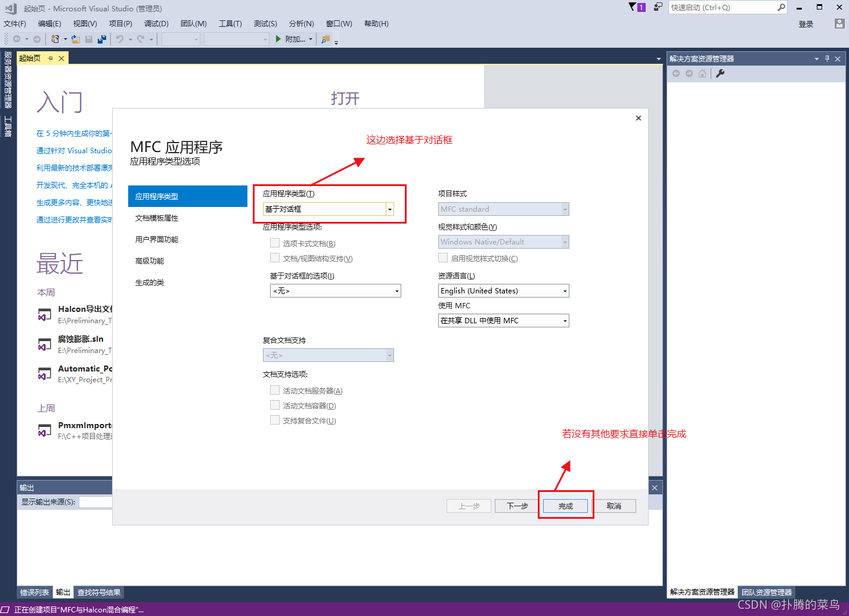Click the 腐蚀膨胀.sln solution icon

point(45,344)
